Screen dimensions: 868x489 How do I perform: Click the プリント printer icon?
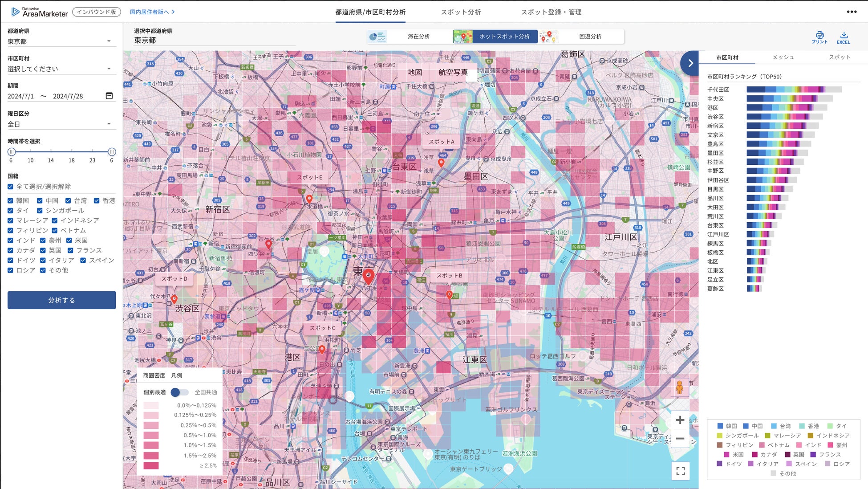(819, 36)
